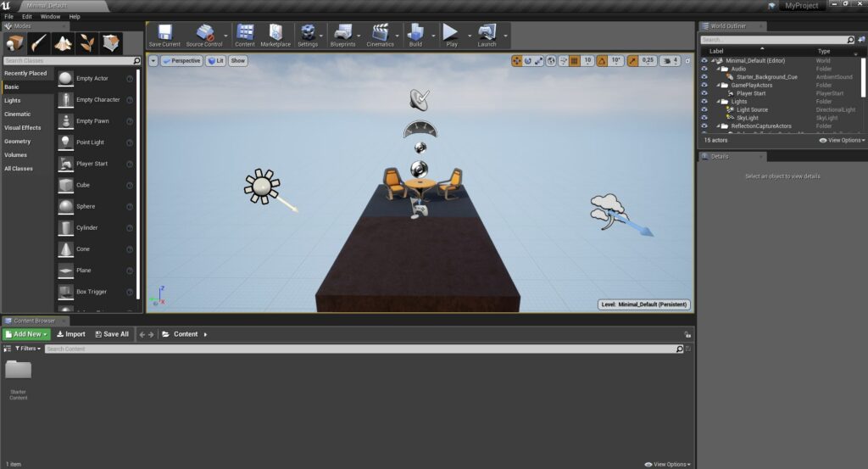Hide the Light Source actor

point(704,109)
